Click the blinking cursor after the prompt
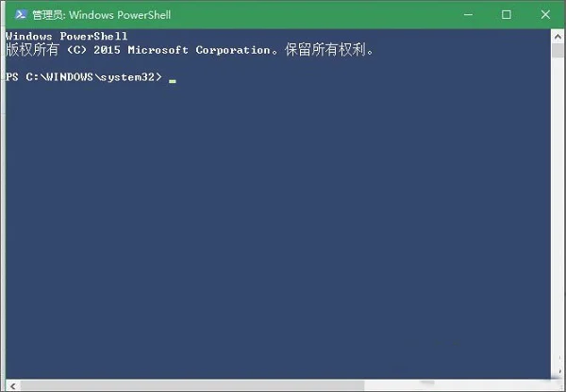This screenshot has width=566, height=392. [173, 81]
